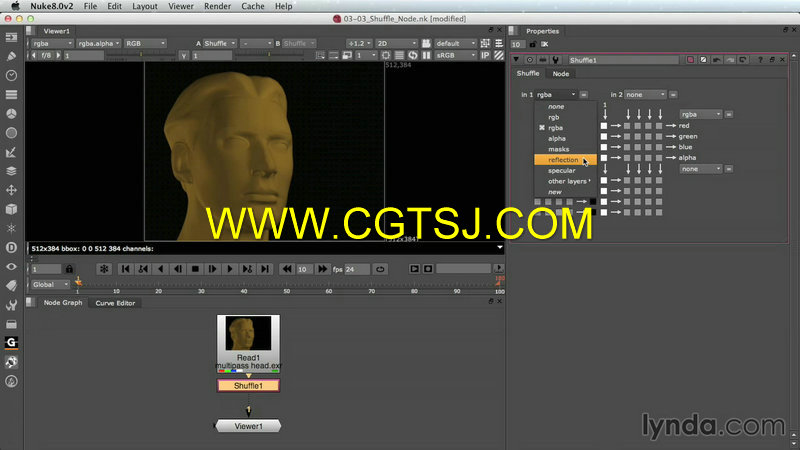Toggle the IP input process button
This screenshot has height=450, width=800.
point(485,55)
